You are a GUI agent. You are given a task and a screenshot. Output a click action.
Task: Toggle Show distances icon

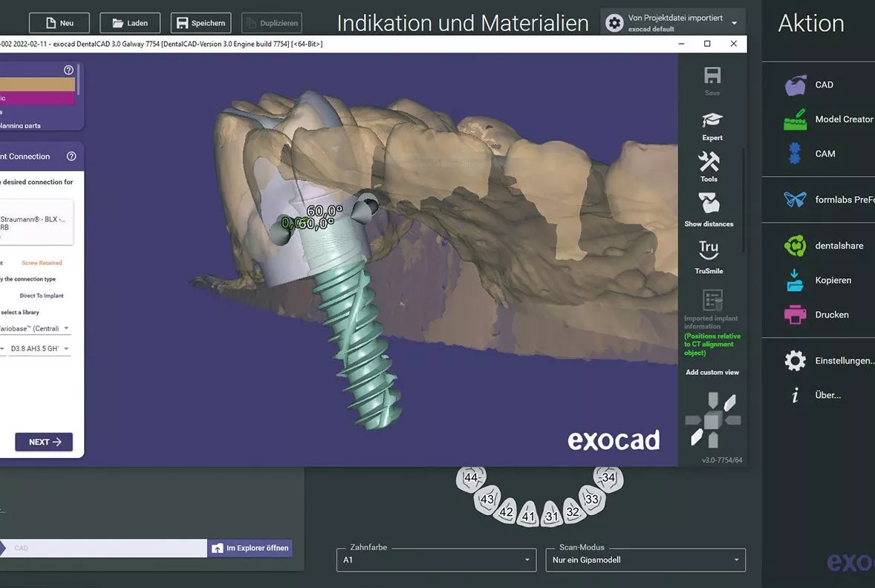pyautogui.click(x=709, y=203)
